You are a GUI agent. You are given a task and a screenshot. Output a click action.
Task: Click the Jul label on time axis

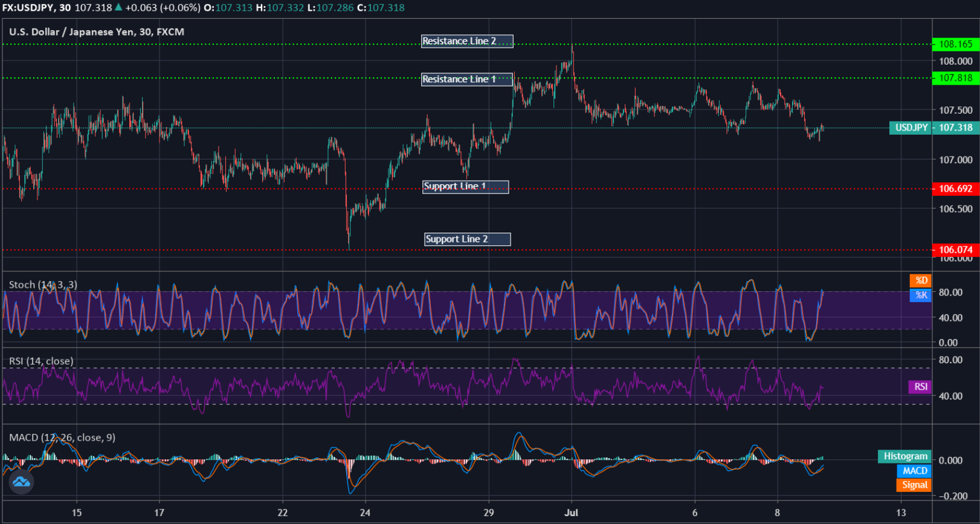571,513
